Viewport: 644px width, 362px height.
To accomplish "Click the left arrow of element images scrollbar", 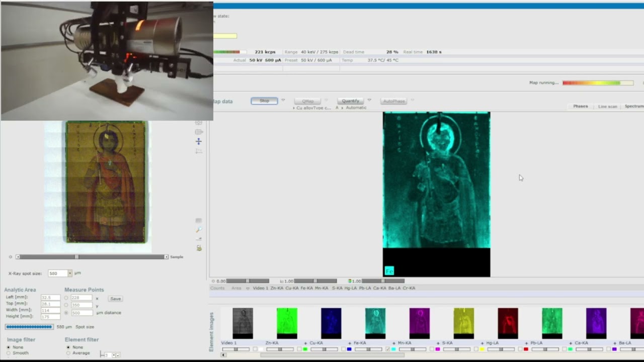I will [223, 355].
